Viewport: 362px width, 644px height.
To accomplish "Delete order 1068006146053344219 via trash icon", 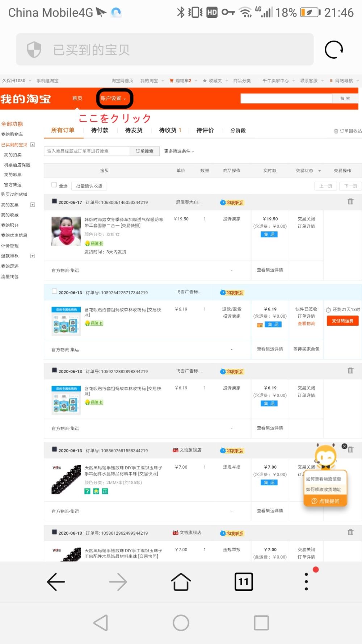I will (x=350, y=201).
